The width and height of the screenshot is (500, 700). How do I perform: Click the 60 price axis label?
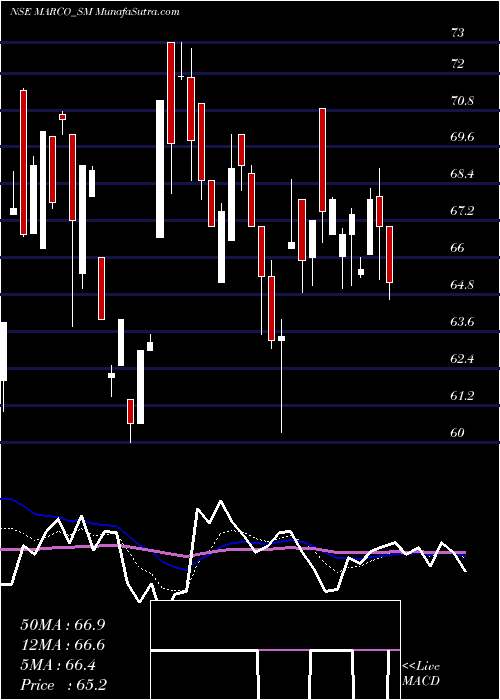pyautogui.click(x=458, y=433)
